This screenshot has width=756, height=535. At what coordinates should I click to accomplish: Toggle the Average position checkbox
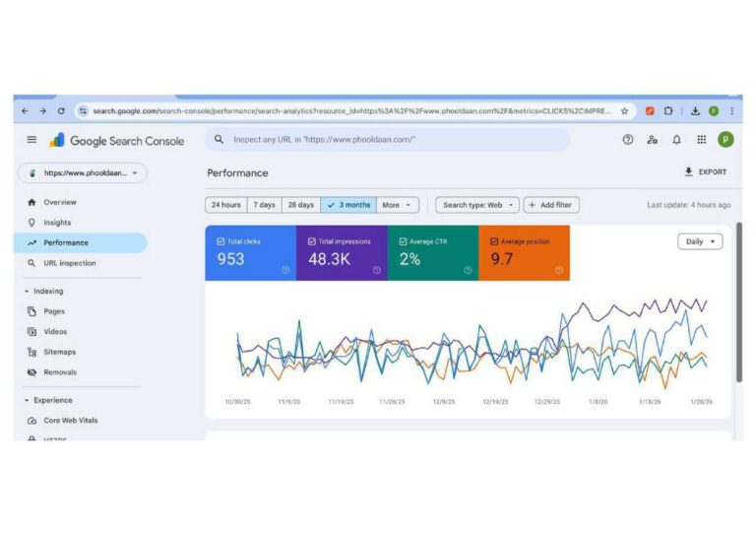click(494, 241)
